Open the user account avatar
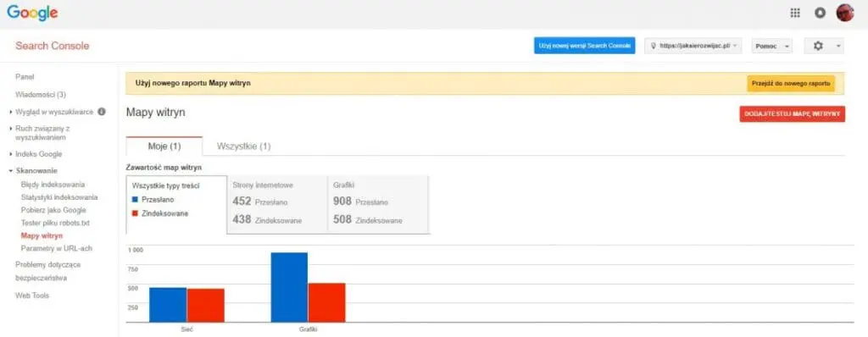Screen dimensions: 868x337 coord(845,13)
